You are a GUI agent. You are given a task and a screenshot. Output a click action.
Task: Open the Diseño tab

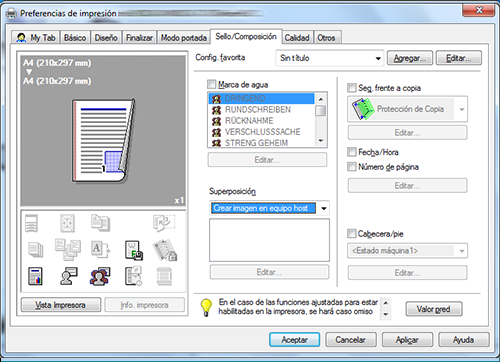tap(106, 37)
